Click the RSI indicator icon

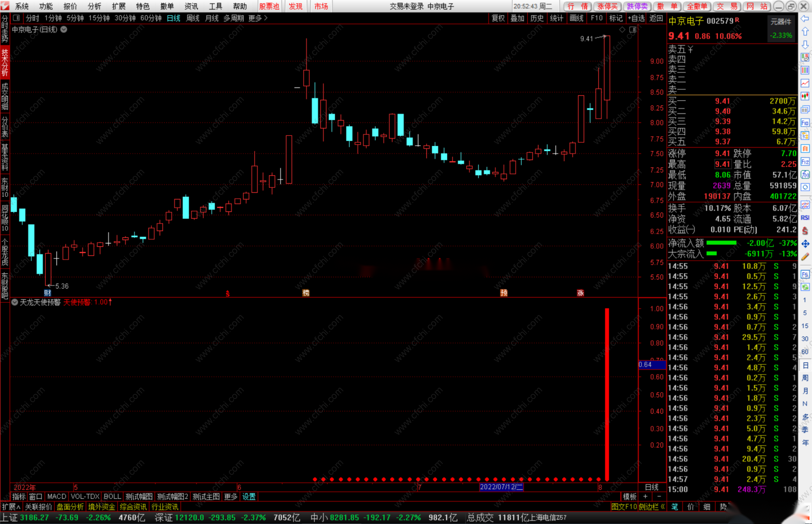click(x=805, y=218)
